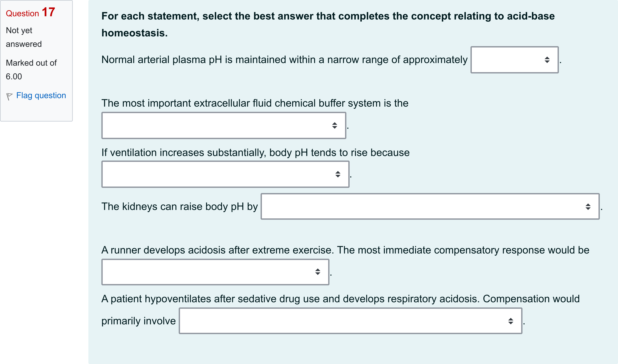Image resolution: width=618 pixels, height=364 pixels.
Task: Click the arrow icon on buffer system dropdown
Action: click(x=335, y=126)
